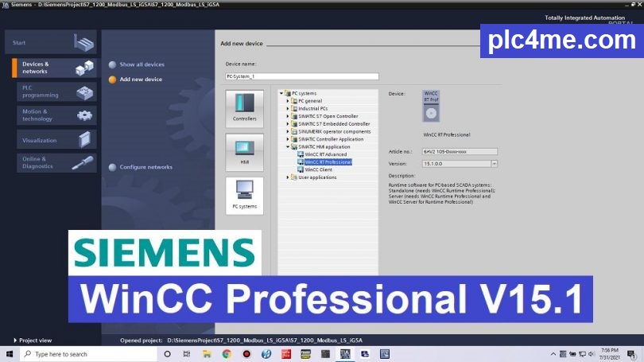Select the HMI device category icon
The height and width of the screenshot is (362, 644).
point(244,151)
